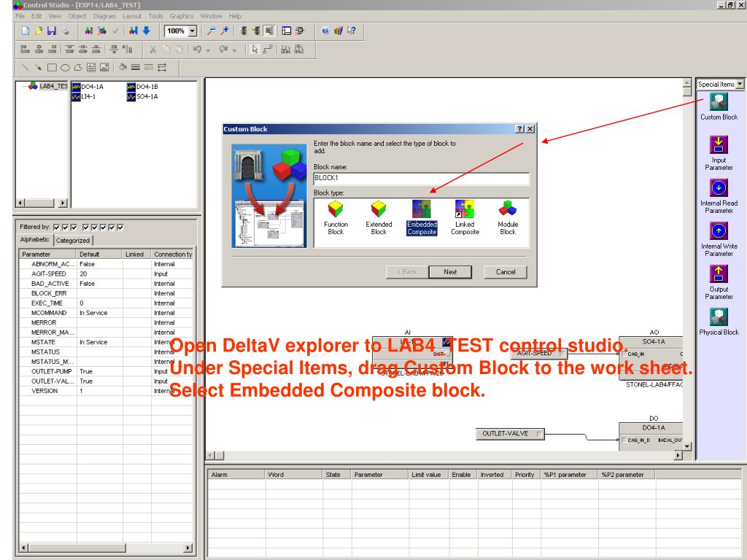Click the OUTLET-VALVE parameter on the diagram

click(510, 434)
